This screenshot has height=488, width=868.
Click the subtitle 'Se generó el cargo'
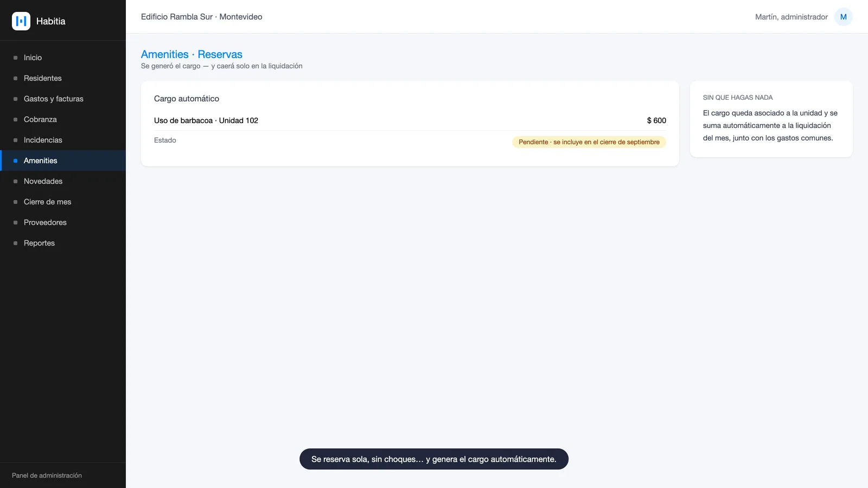coord(222,66)
